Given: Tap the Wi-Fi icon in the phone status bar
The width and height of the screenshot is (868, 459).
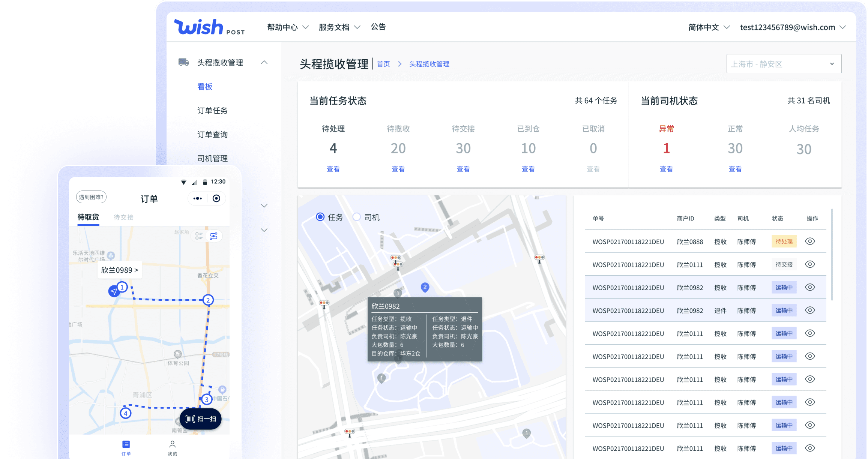Looking at the screenshot, I should point(183,182).
